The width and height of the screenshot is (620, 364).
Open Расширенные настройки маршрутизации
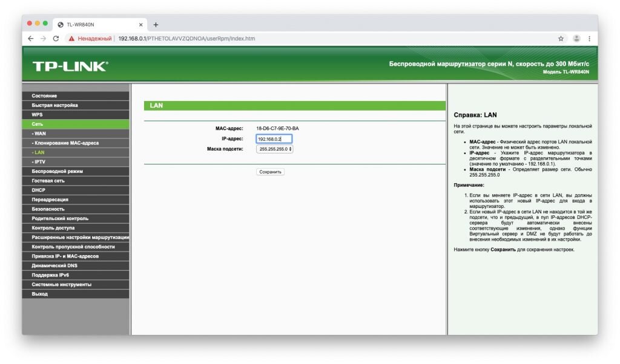(x=76, y=237)
